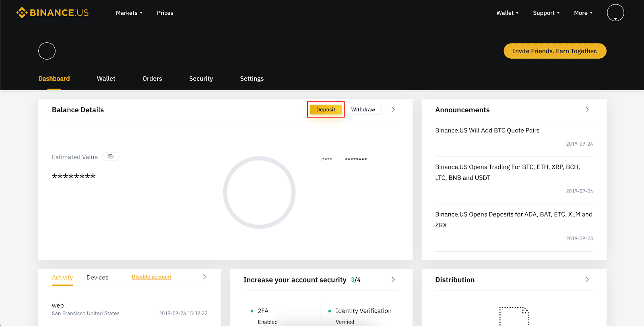Open the BTC Quote Pairs announcement

click(x=487, y=130)
